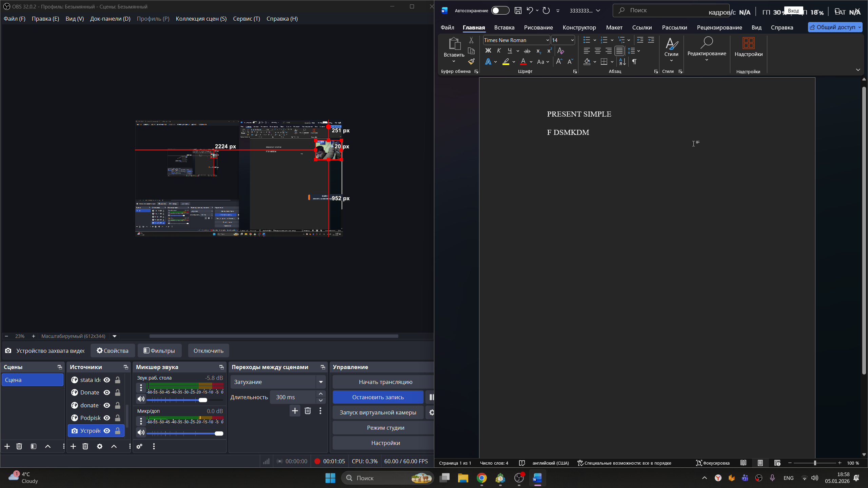
Task: Adjust Микр/доп volume slider handle
Action: (219, 433)
